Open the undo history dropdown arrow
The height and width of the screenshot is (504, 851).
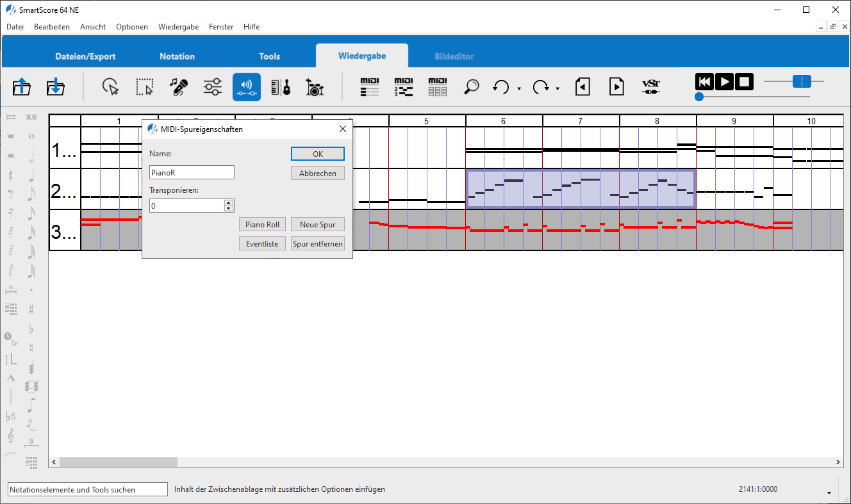(519, 88)
